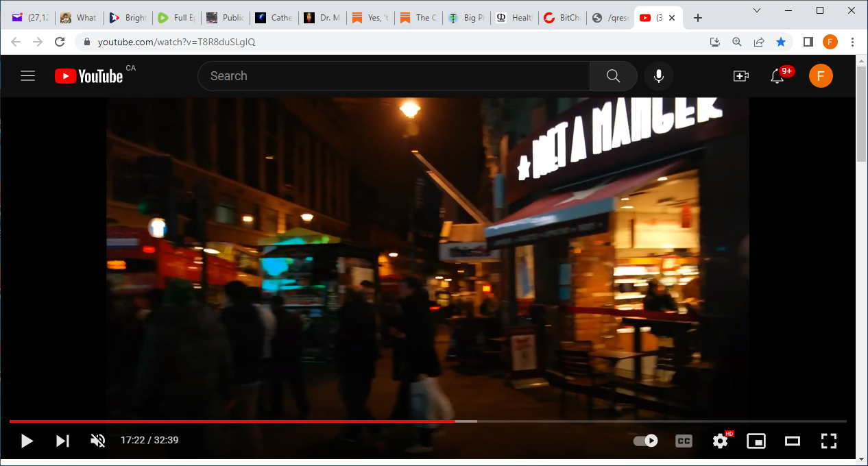The image size is (868, 466).
Task: Toggle closed captions CC button
Action: coord(684,441)
